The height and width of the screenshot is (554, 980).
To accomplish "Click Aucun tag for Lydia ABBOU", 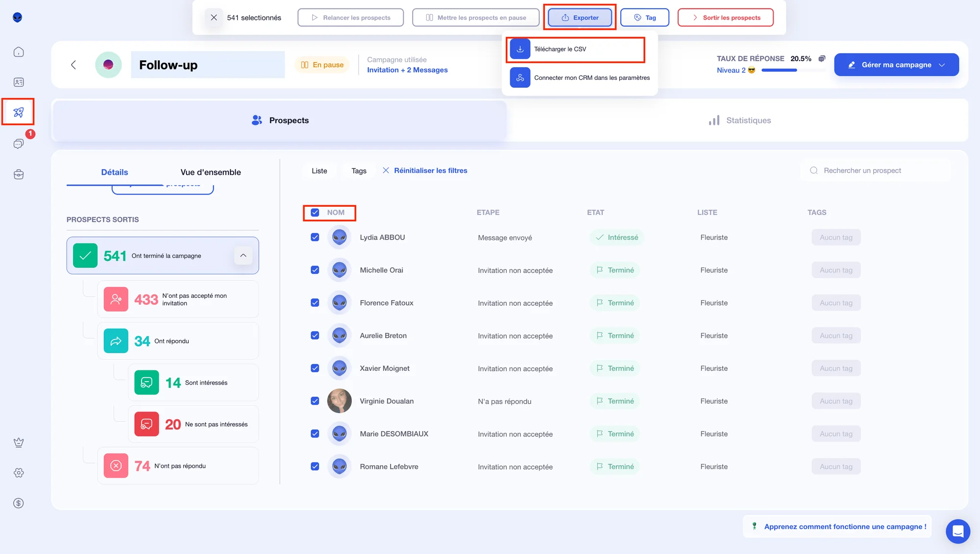I will click(x=836, y=237).
